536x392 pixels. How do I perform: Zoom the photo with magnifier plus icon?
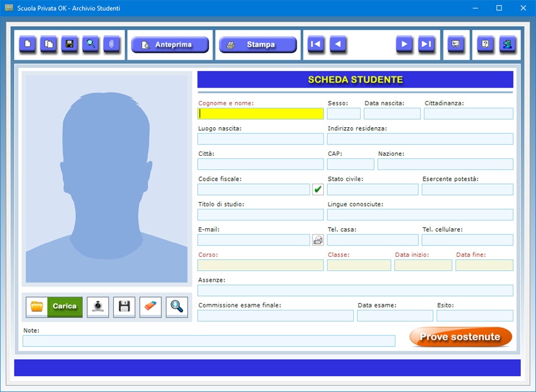[x=177, y=307]
